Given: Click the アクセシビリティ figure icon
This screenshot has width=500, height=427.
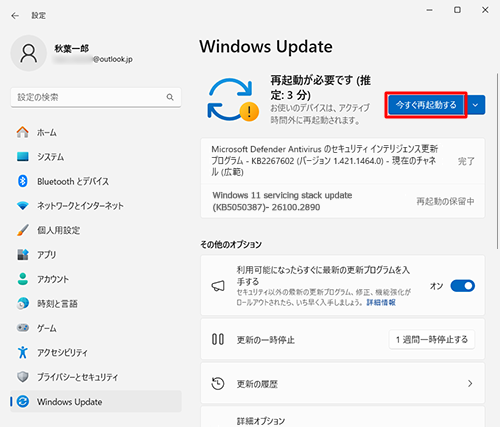Looking at the screenshot, I should [23, 352].
